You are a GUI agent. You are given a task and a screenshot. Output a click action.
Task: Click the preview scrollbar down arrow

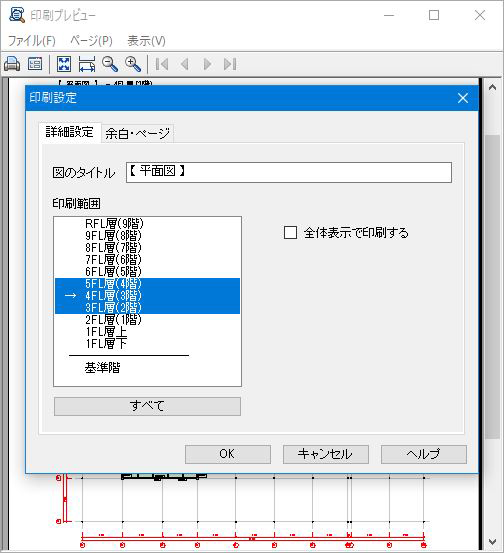[x=492, y=541]
